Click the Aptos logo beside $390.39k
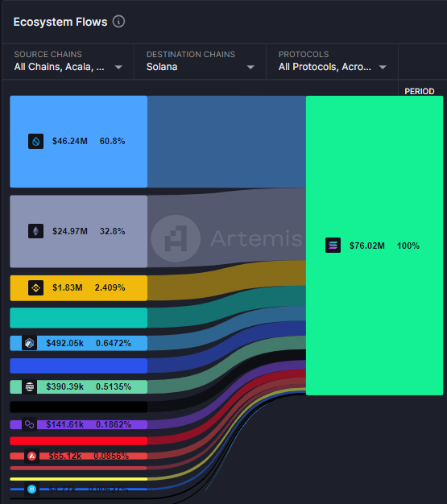The height and width of the screenshot is (504, 447). click(x=29, y=386)
